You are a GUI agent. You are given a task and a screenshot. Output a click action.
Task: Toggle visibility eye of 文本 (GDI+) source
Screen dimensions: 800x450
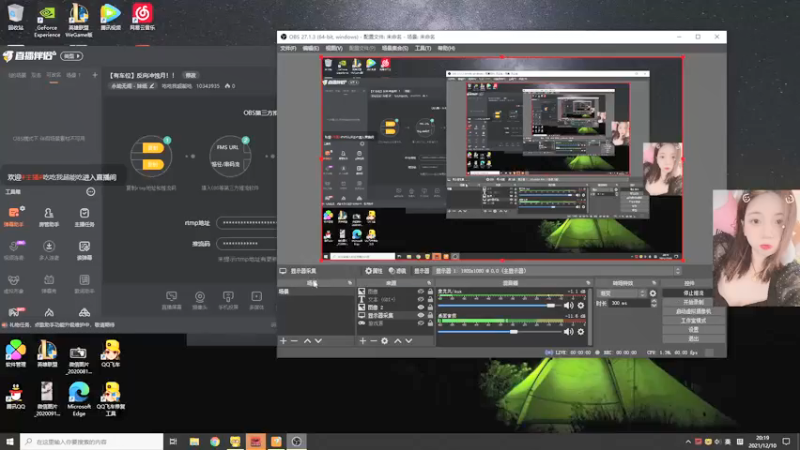tap(420, 299)
